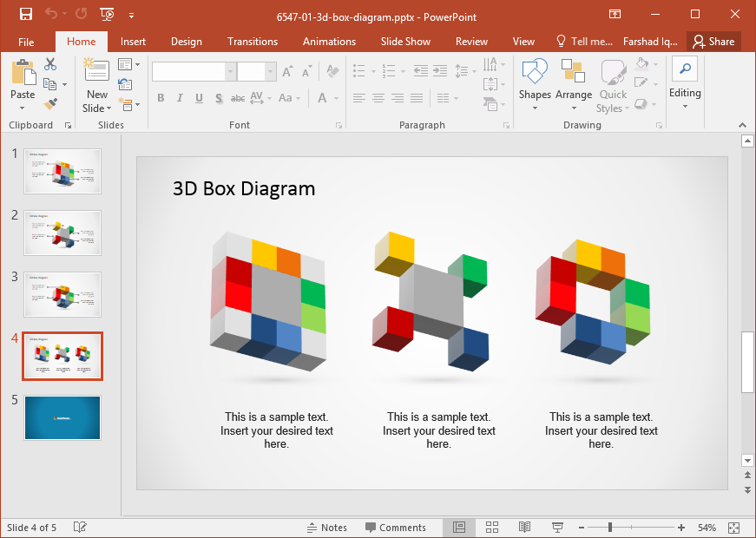Viewport: 756px width, 538px height.
Task: Switch to Slide Sorter view
Action: click(492, 528)
